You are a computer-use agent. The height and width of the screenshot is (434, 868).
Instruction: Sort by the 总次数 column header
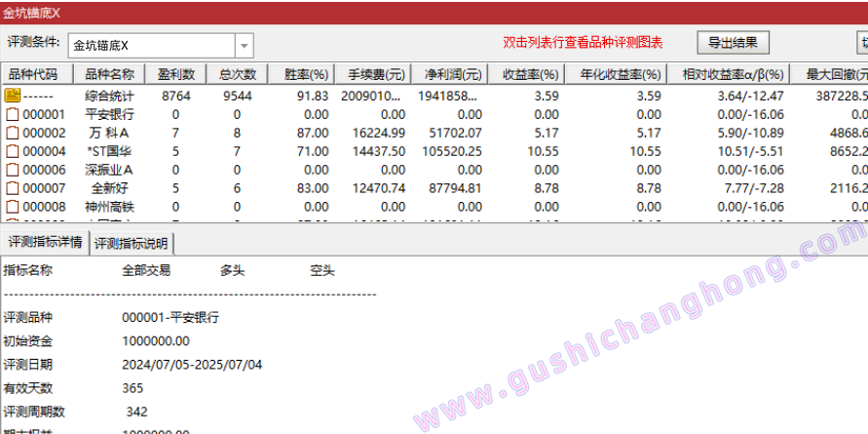pyautogui.click(x=238, y=74)
